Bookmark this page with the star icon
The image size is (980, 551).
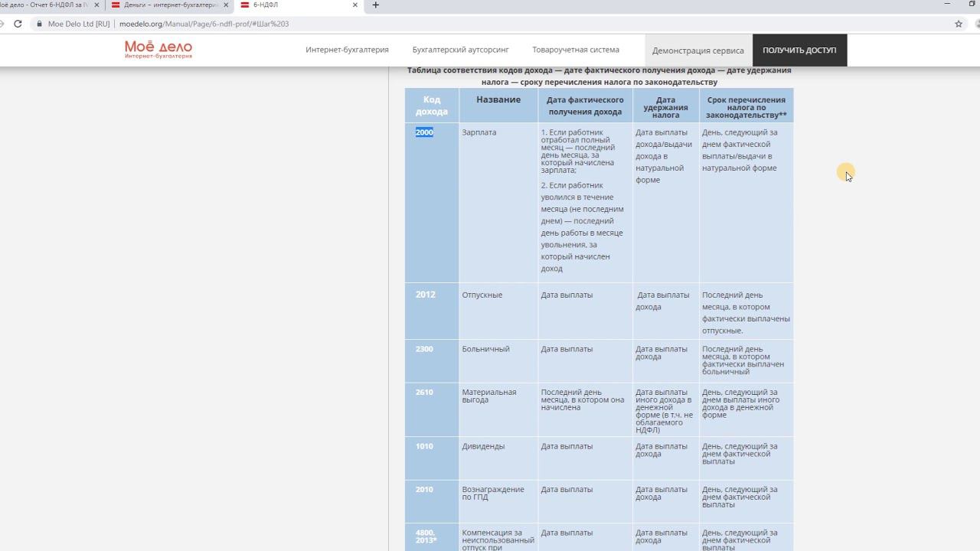tap(959, 24)
